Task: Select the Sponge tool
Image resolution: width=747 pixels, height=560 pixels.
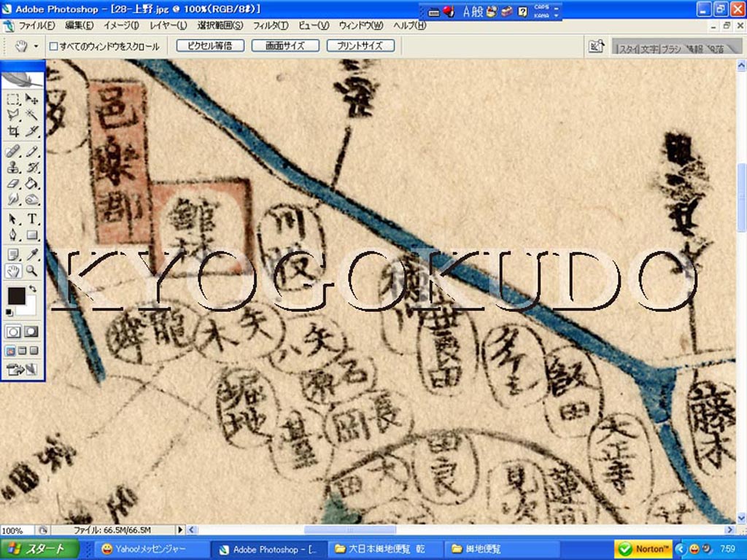Action: click(x=32, y=199)
